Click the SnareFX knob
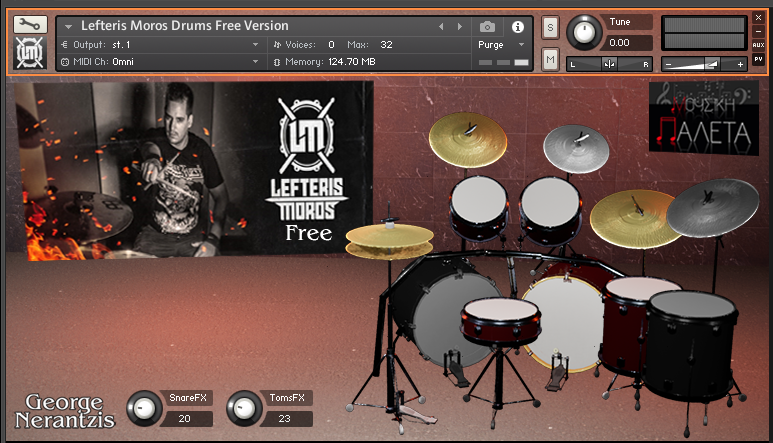The width and height of the screenshot is (773, 443). [144, 408]
